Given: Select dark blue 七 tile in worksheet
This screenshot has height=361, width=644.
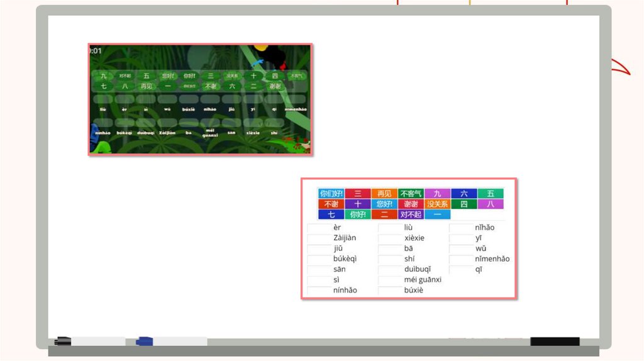Looking at the screenshot, I should pos(331,214).
